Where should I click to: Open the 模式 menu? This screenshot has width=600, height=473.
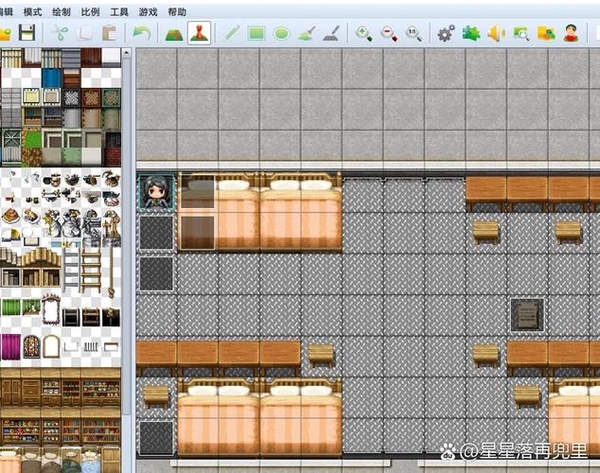[x=33, y=12]
